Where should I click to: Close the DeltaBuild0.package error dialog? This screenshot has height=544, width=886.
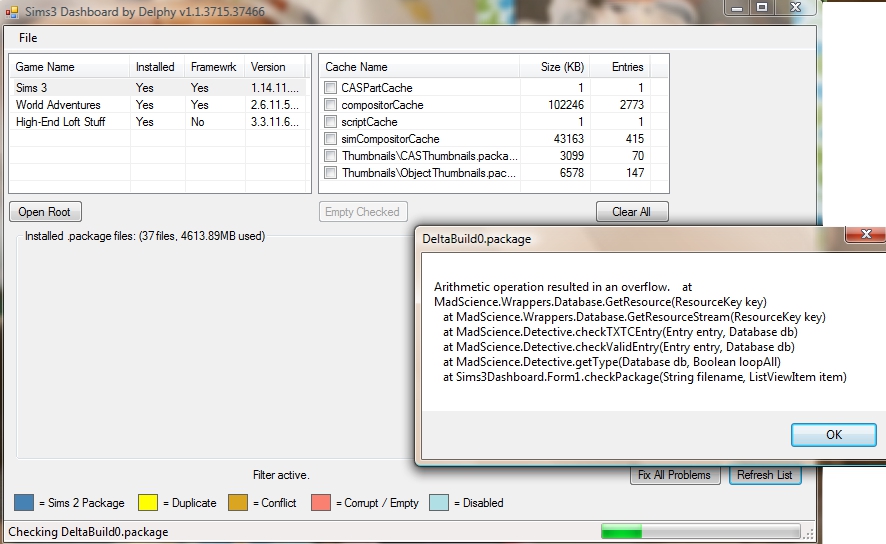tap(866, 234)
